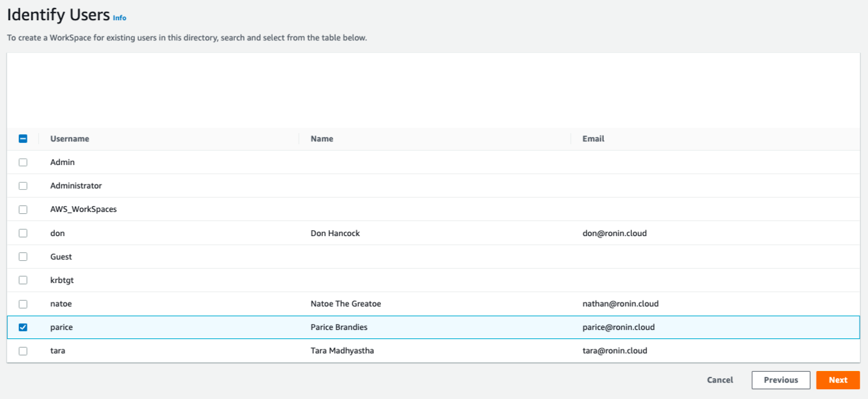Click the Cancel button

tap(720, 380)
